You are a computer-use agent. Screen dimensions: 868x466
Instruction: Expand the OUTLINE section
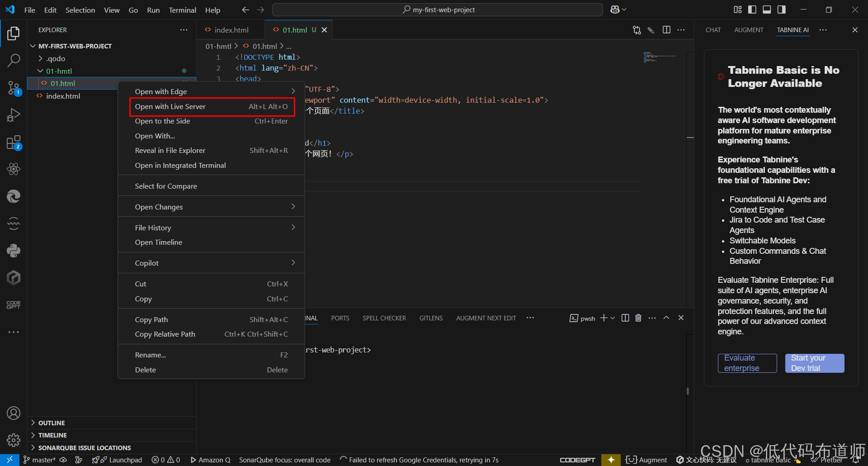[33, 423]
